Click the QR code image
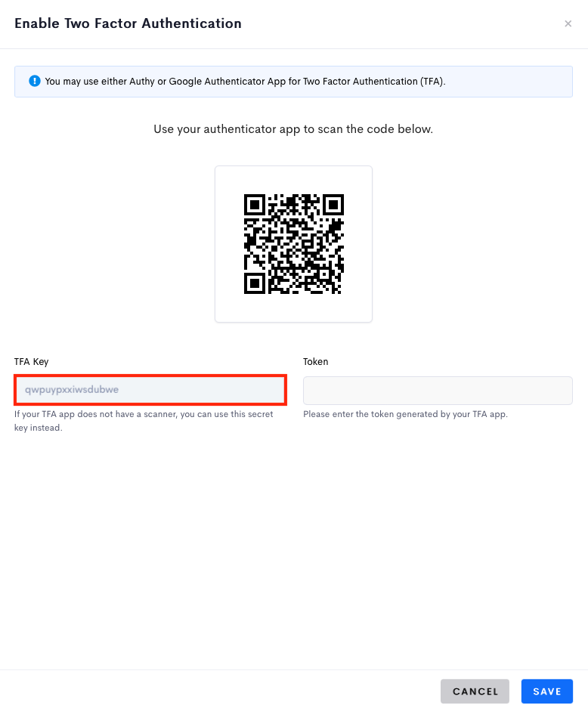 coord(293,244)
